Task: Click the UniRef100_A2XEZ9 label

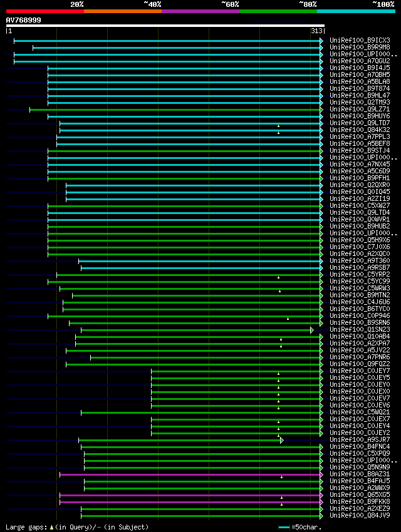Action: click(360, 509)
